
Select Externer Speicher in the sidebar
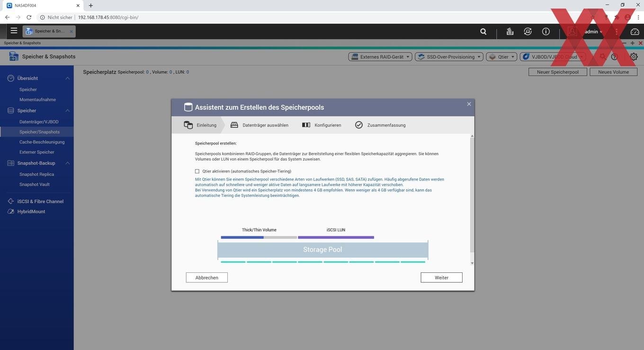36,152
